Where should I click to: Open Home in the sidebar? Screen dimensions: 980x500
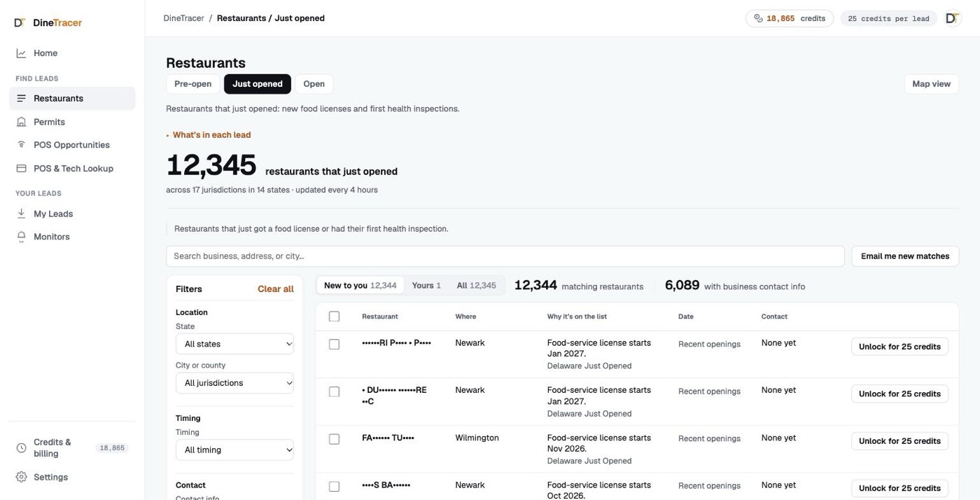72,53
